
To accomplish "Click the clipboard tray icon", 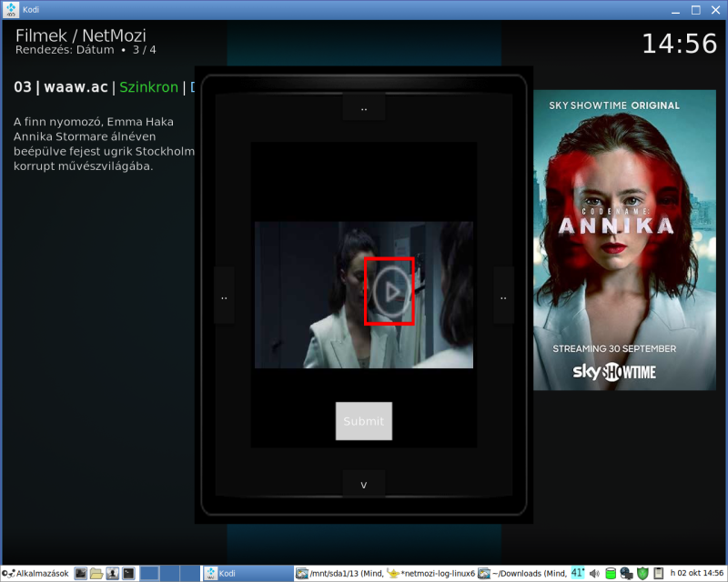I will [658, 574].
